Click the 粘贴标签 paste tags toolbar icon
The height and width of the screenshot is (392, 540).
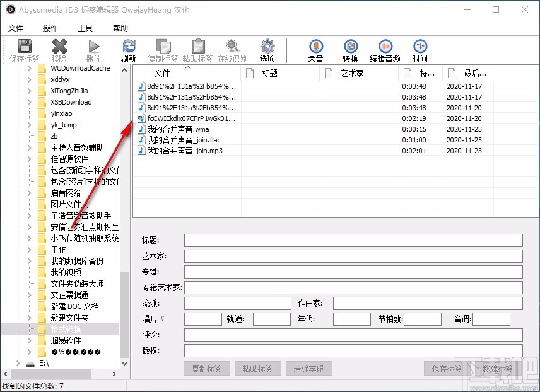coord(197,49)
